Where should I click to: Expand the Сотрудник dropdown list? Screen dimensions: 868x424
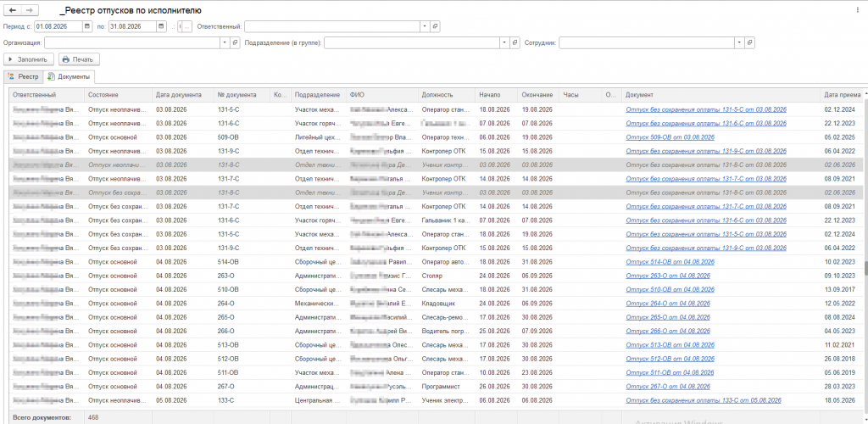[x=739, y=42]
